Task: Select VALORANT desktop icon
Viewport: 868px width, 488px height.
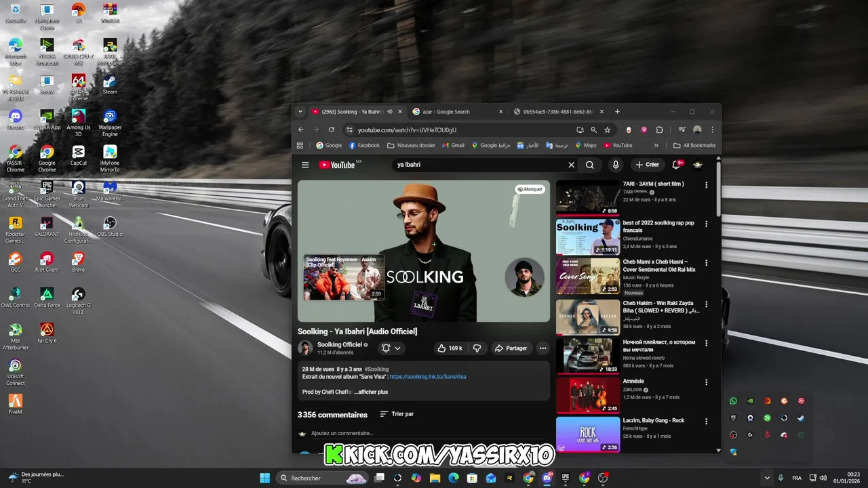Action: point(47,226)
